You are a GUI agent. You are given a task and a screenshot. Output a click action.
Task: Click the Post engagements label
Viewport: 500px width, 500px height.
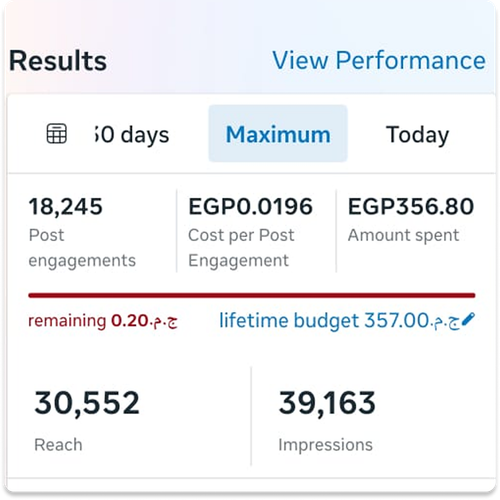coord(82,248)
